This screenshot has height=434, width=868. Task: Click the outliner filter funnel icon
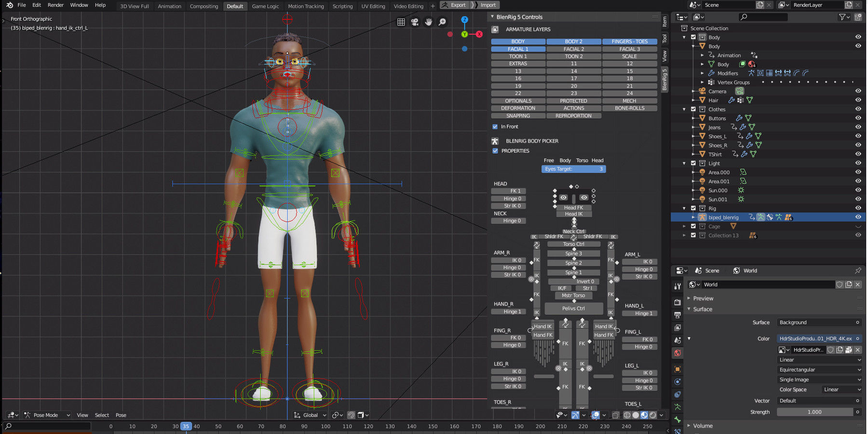(x=842, y=17)
